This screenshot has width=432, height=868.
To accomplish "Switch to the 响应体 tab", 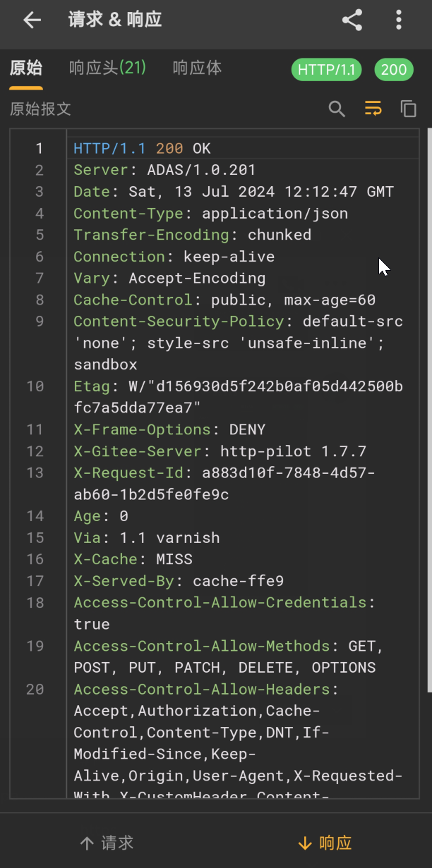I will click(x=198, y=68).
